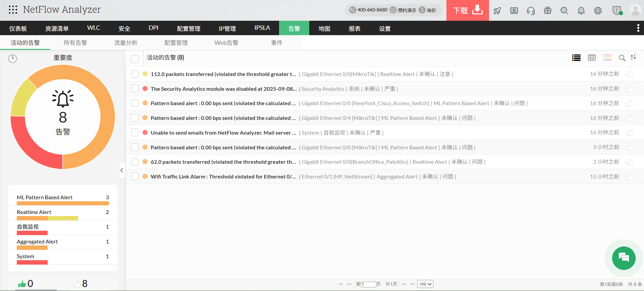Click the ML Pattern Based Alert orange bar
644x291 pixels.
(63, 203)
